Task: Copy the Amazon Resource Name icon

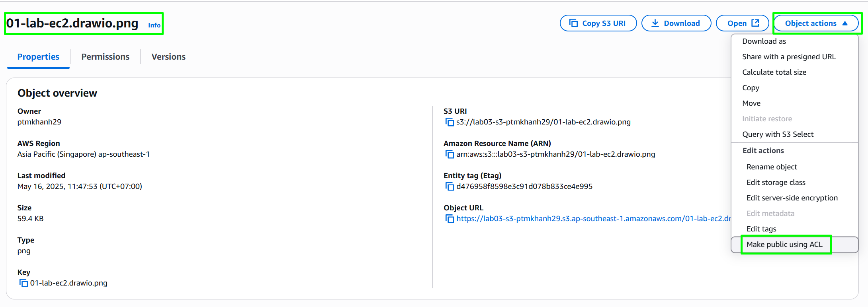Action: [x=450, y=154]
